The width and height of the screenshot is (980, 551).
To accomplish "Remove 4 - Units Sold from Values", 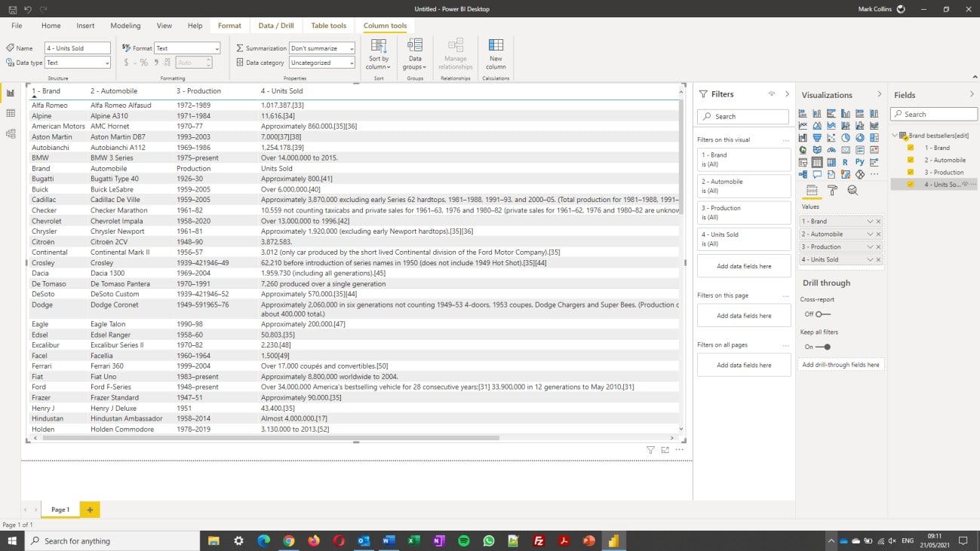I will click(879, 259).
